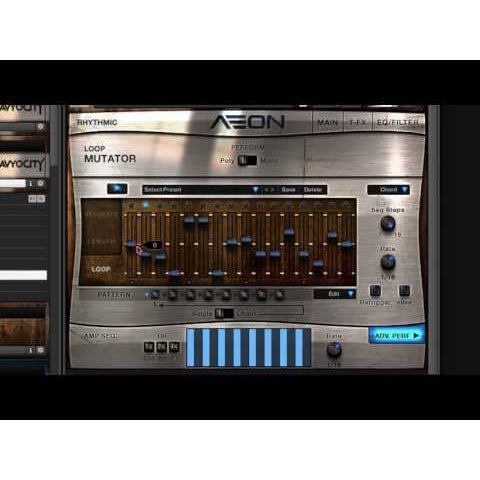Toggle sequencer step 9 on/off
Screen dimensions: 480x480
(x=246, y=206)
